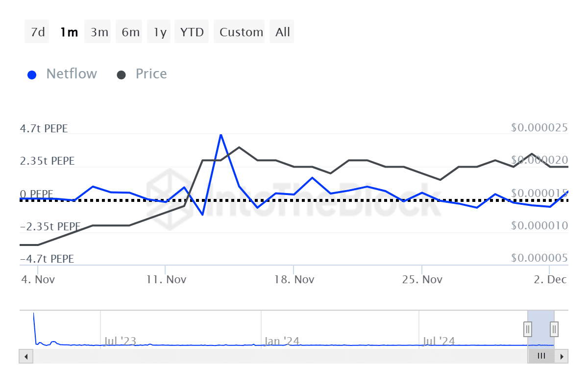Click the scrollbar grip with three vertical bars
Viewport: 588px width, 392px height.
[541, 356]
